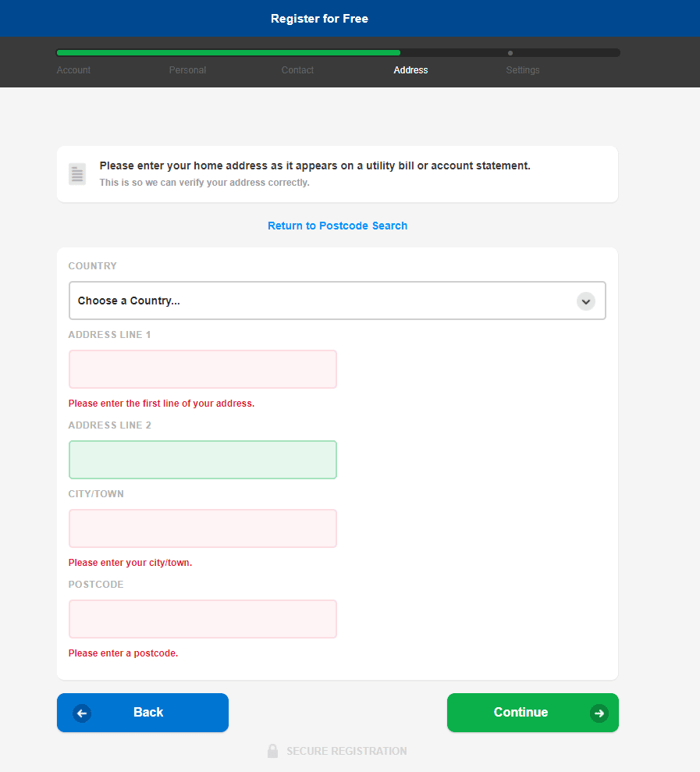Click the left arrow icon on Back
This screenshot has width=700, height=772.
tap(82, 713)
